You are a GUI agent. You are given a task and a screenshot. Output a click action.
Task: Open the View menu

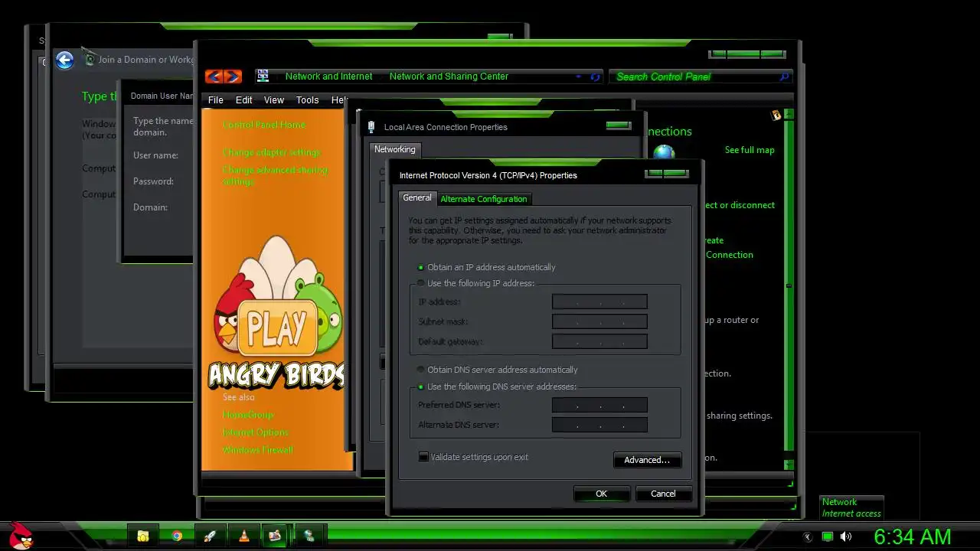(x=274, y=100)
